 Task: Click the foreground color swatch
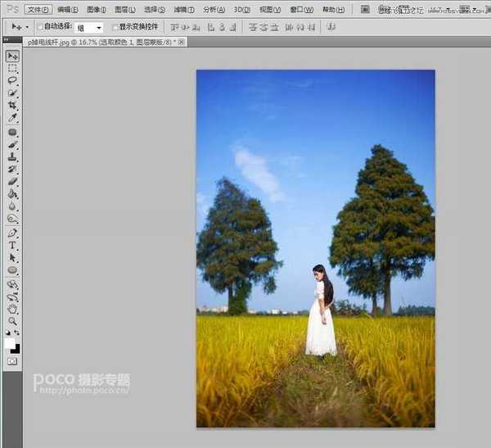[10, 344]
